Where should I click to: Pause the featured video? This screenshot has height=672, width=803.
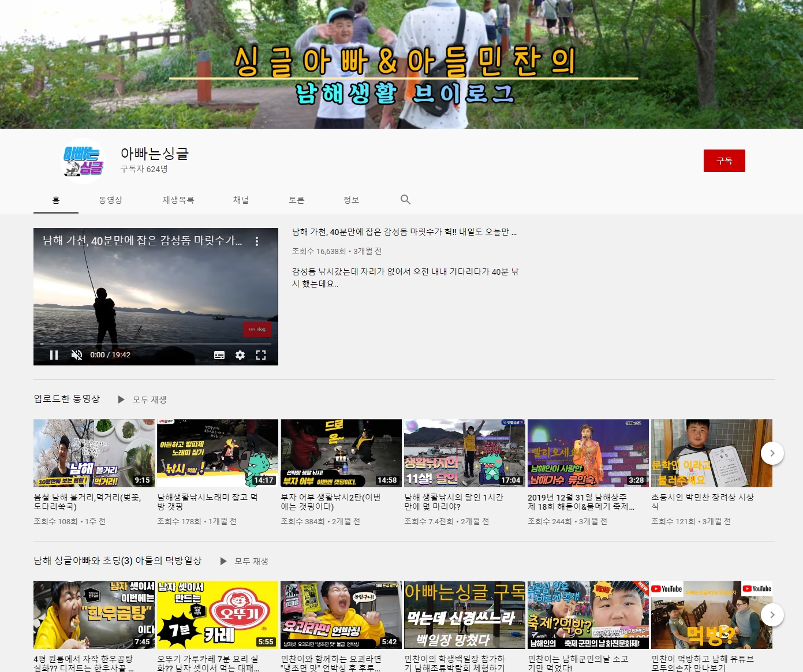point(54,355)
